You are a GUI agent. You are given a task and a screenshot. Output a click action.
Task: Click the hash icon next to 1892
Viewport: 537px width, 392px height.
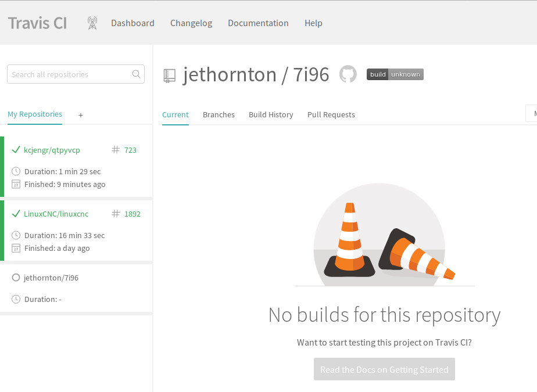116,214
